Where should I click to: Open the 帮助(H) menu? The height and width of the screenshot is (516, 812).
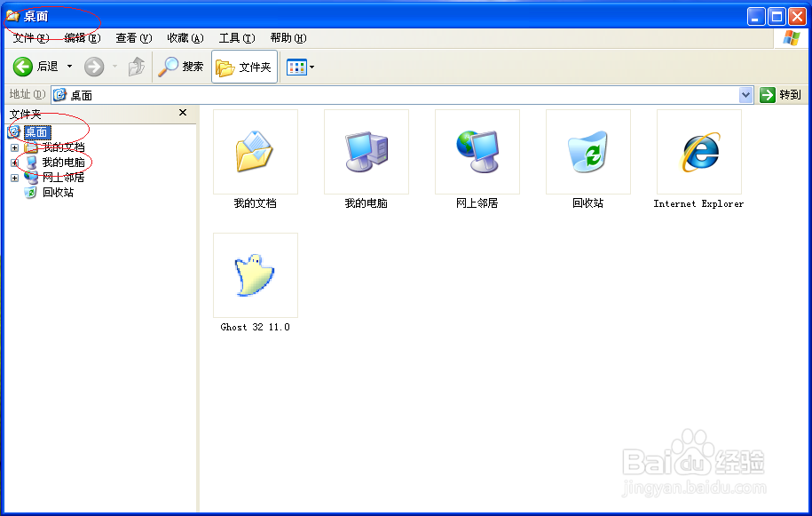(x=288, y=38)
